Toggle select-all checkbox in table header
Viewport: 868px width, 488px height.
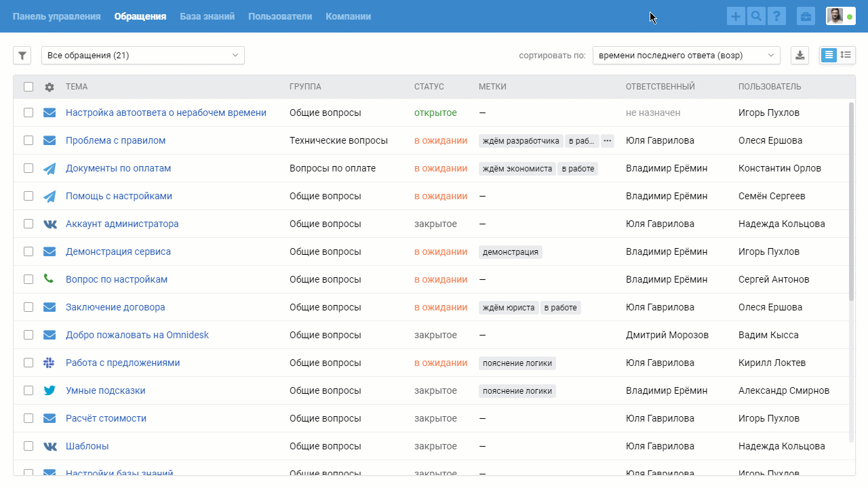(x=28, y=87)
